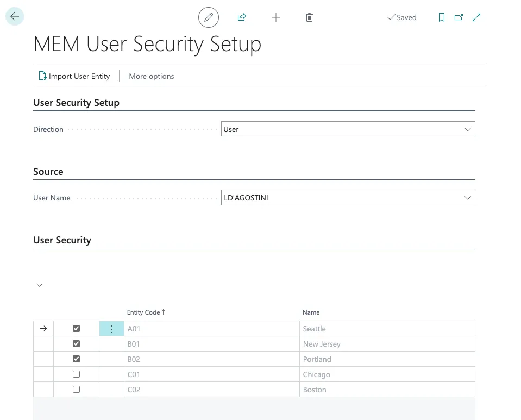Open More options menu

coord(151,76)
